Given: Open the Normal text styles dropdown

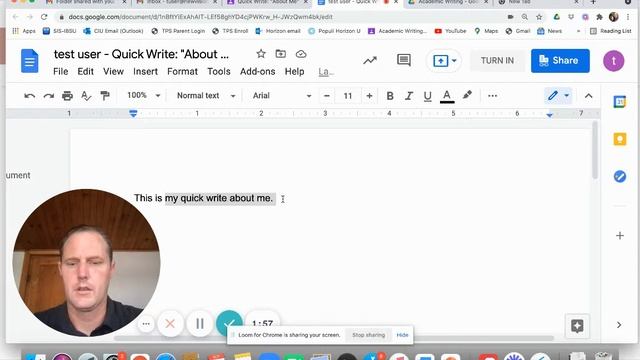Looking at the screenshot, I should pos(206,96).
